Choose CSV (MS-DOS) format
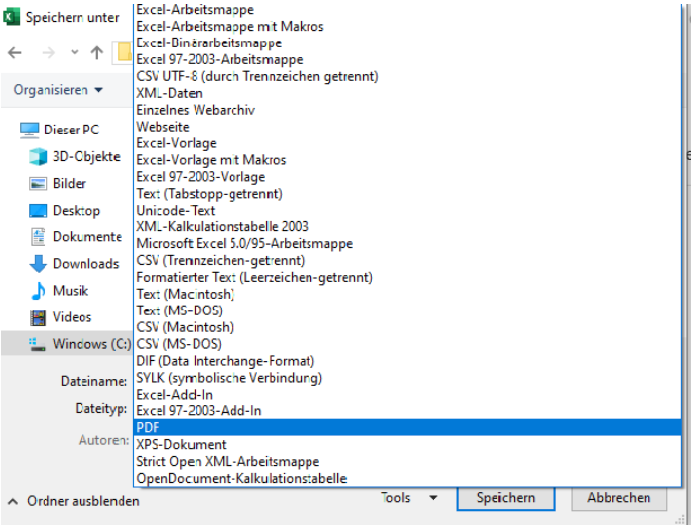The height and width of the screenshot is (525, 691). pyautogui.click(x=407, y=344)
